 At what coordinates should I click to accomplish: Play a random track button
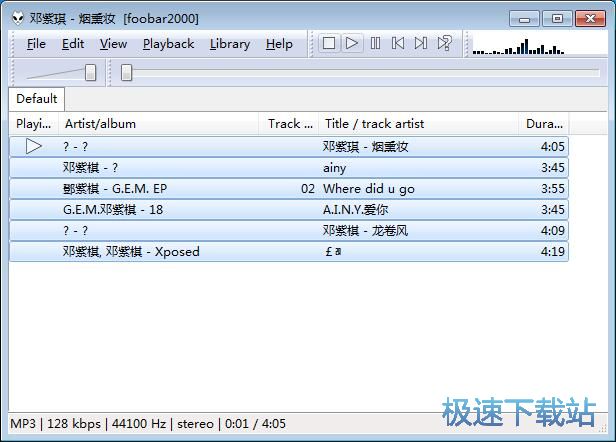(x=445, y=43)
